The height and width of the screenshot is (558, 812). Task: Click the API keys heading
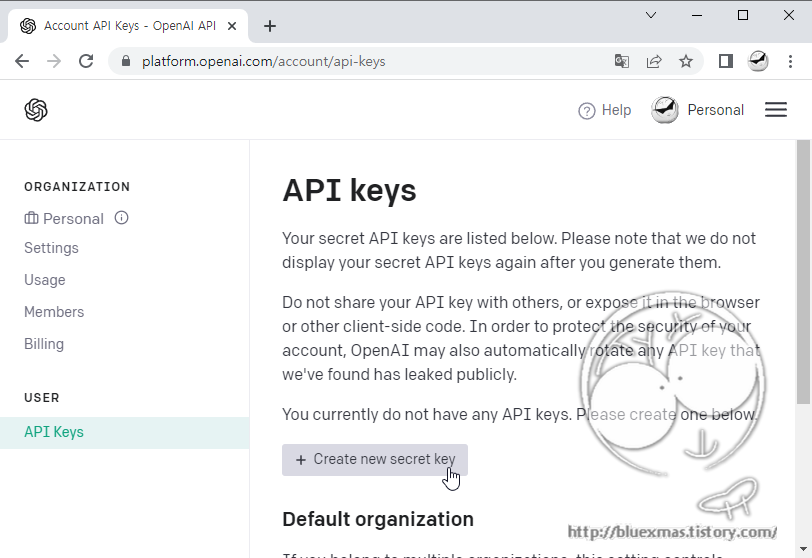coord(349,190)
